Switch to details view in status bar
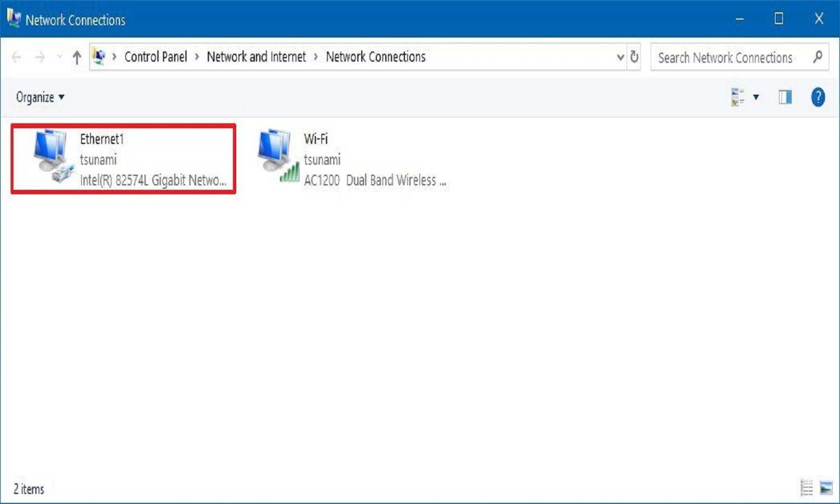This screenshot has width=840, height=504. [806, 488]
